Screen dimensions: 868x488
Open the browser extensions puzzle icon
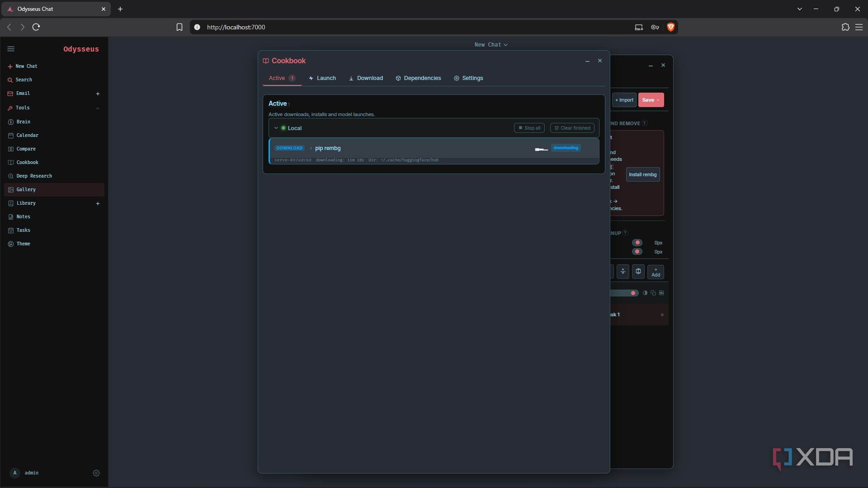pyautogui.click(x=845, y=27)
